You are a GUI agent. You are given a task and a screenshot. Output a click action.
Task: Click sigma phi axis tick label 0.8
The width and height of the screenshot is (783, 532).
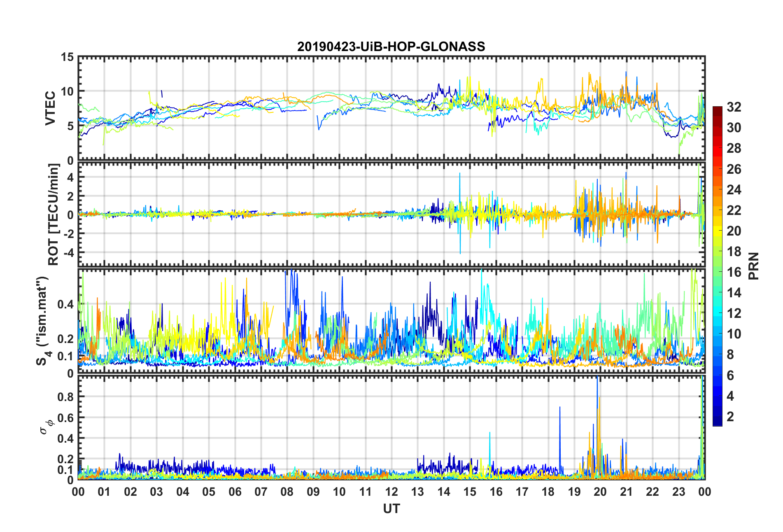click(66, 397)
